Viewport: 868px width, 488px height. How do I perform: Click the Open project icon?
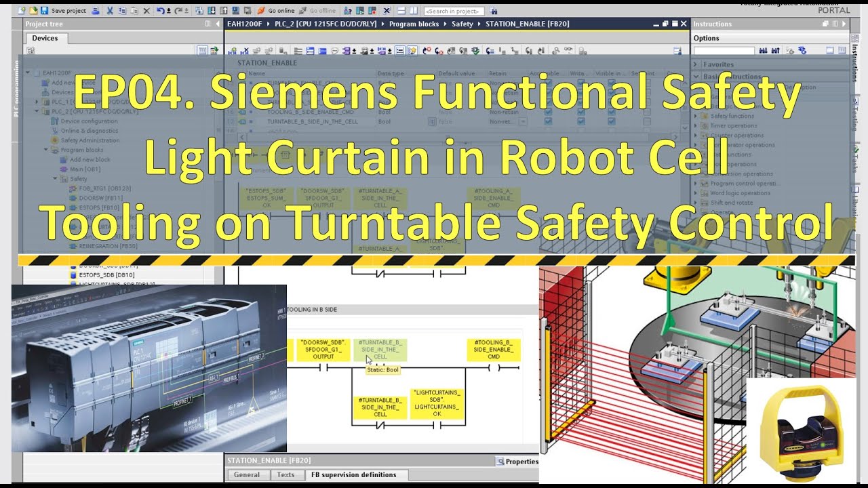tap(33, 11)
